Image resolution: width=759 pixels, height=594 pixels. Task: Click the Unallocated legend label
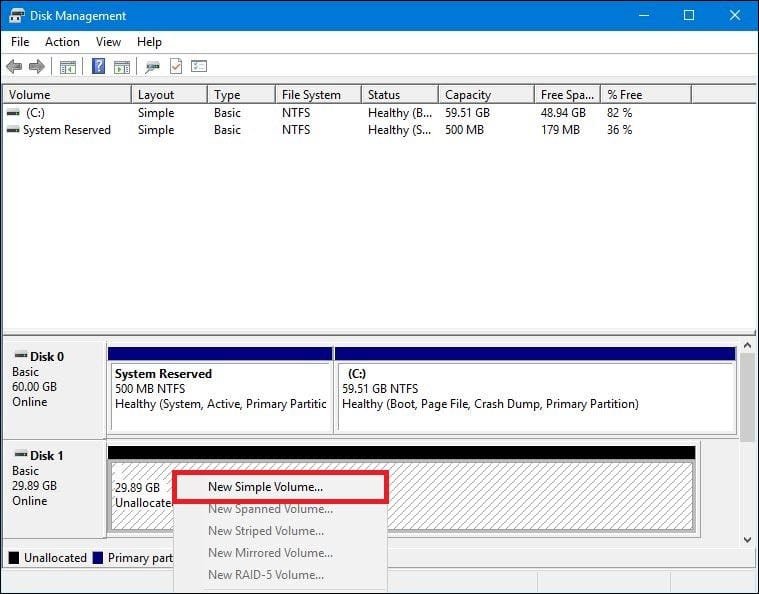click(x=55, y=558)
